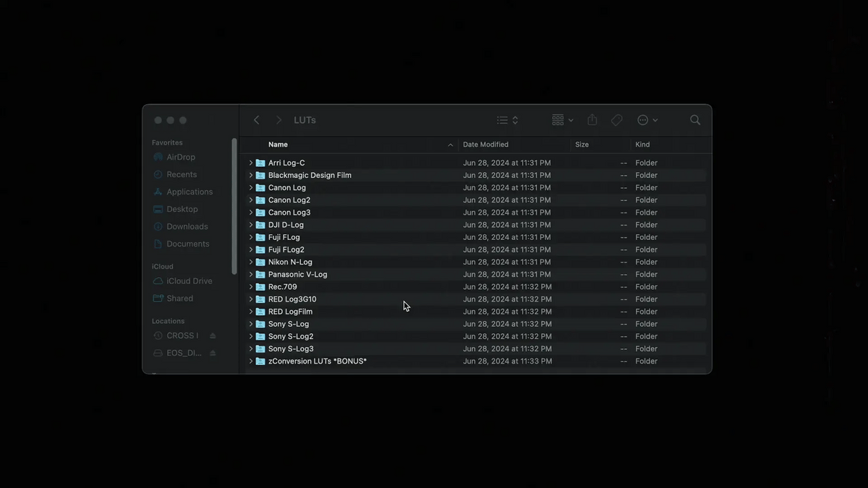Select the "Rec.709" row name
The image size is (868, 488).
point(282,287)
